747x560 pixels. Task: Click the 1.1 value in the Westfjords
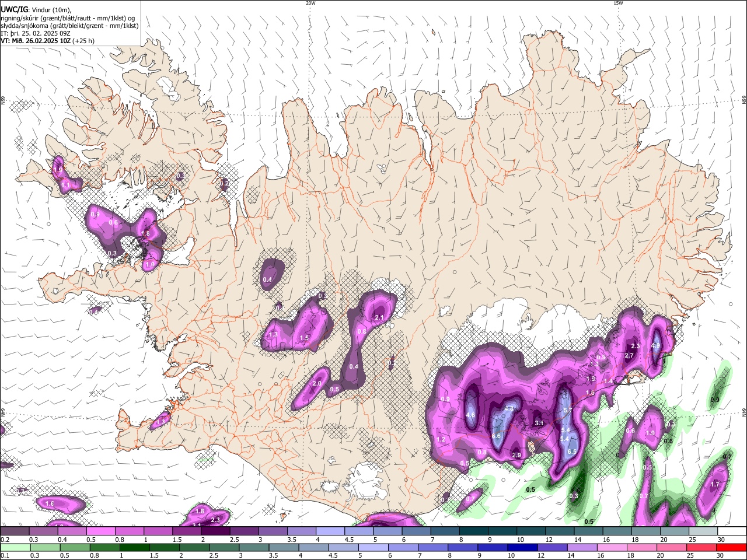65,185
